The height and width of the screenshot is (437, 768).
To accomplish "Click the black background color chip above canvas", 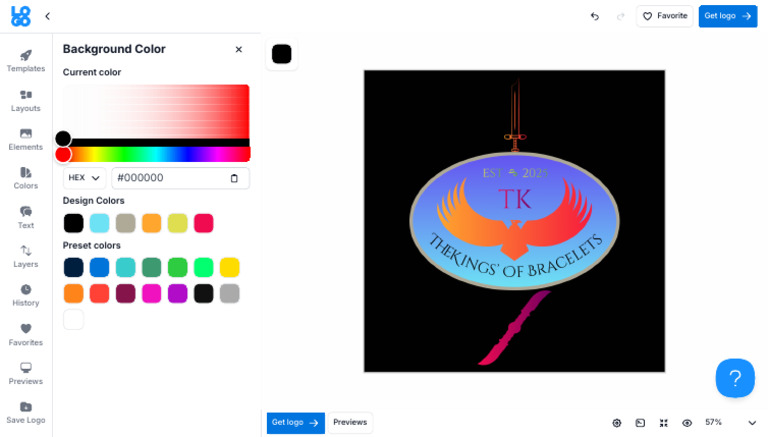I will pyautogui.click(x=282, y=54).
